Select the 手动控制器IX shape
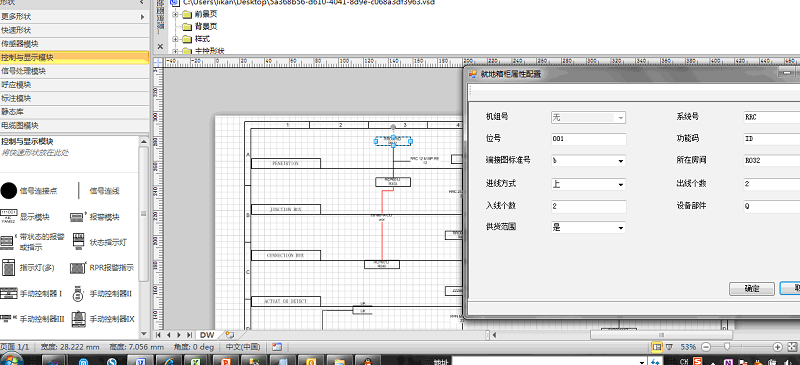800x365 pixels. [78, 319]
